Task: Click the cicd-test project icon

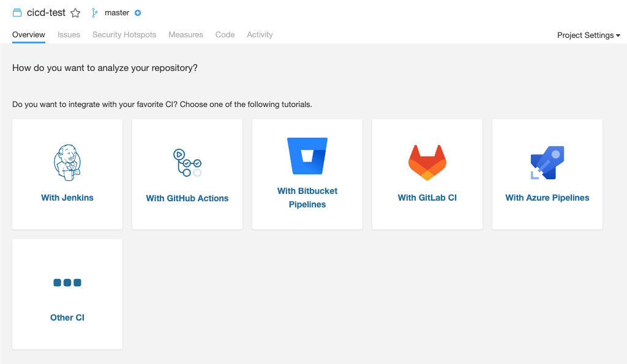Action: (17, 13)
